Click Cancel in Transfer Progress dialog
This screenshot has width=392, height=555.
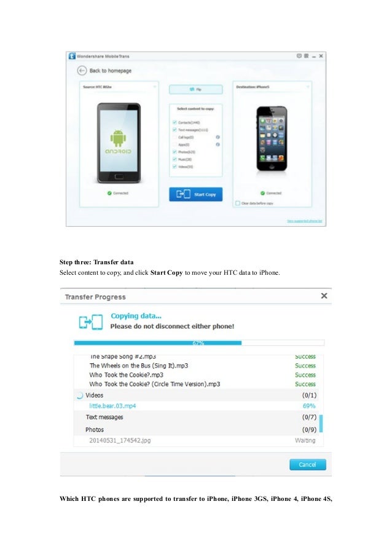pyautogui.click(x=307, y=465)
